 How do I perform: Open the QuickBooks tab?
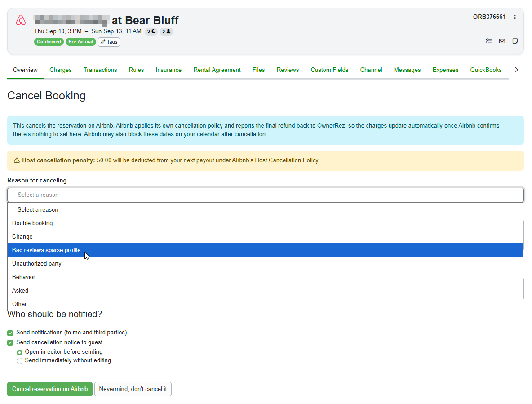pos(486,70)
